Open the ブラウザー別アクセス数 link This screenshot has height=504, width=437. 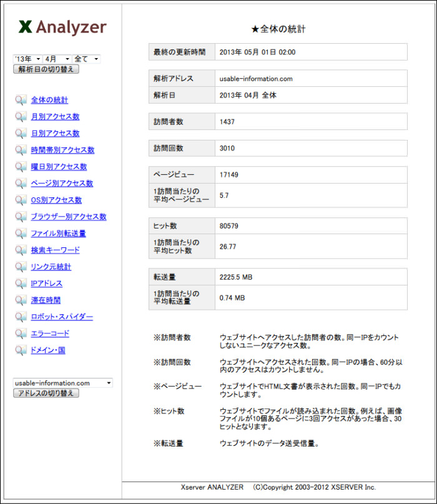click(69, 217)
